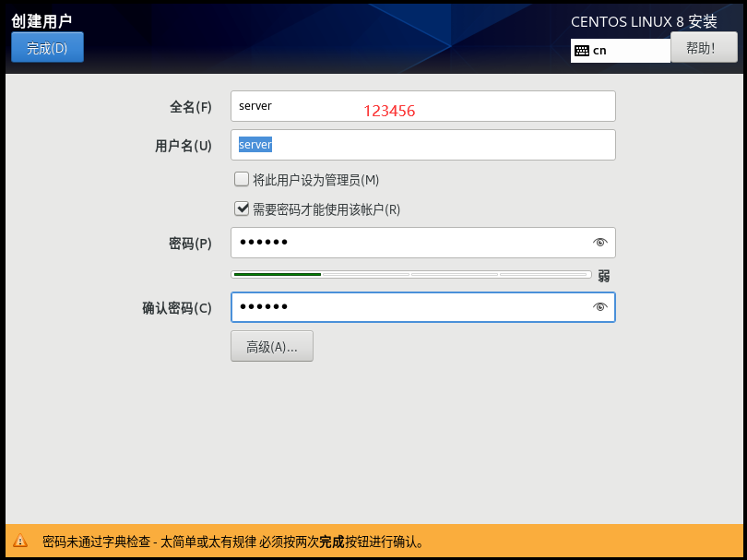Click the 弱 password strength label
The width and height of the screenshot is (747, 560).
click(x=604, y=275)
